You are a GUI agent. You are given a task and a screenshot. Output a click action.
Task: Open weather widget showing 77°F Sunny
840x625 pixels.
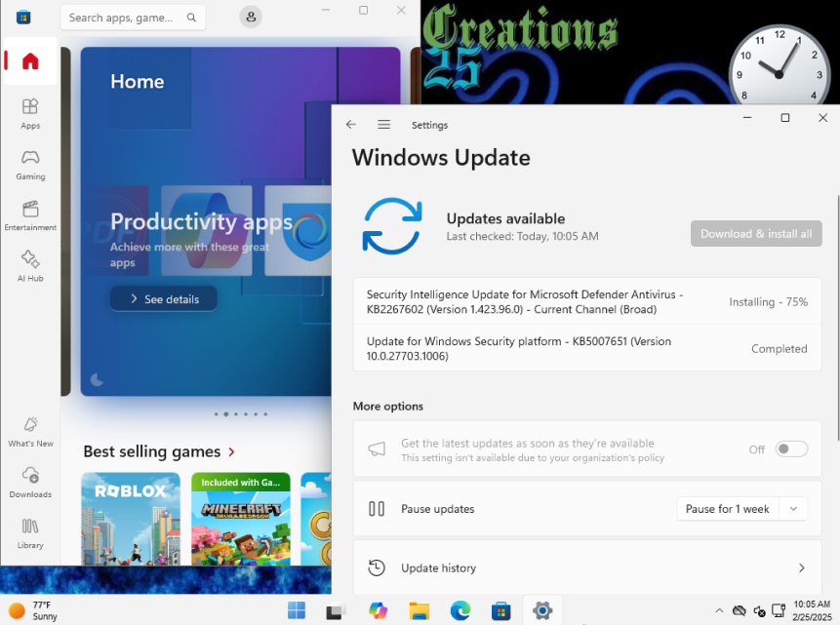tap(33, 610)
